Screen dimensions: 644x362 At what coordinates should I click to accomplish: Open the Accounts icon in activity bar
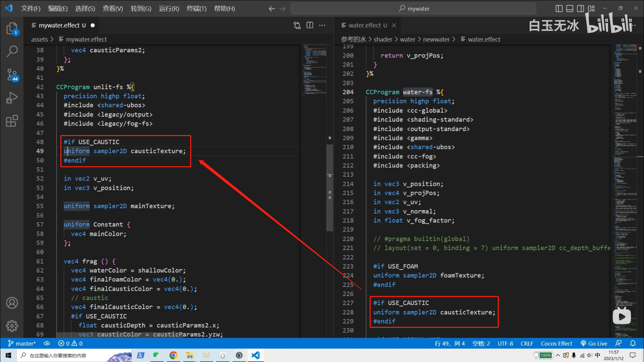pos(12,303)
